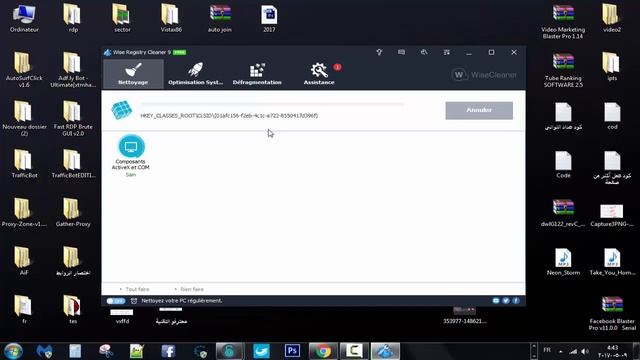
Task: Select the Fast RDP Brute GUI v2.0 folder
Action: coord(73,118)
